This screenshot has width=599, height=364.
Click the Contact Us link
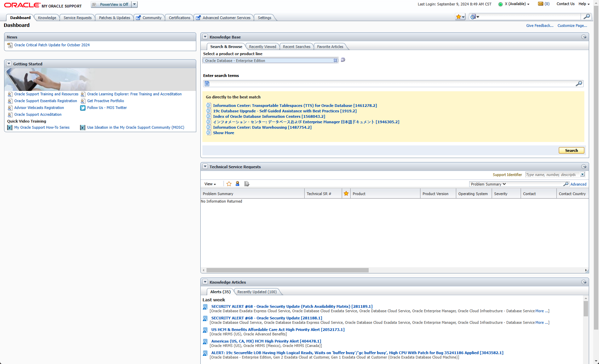coord(566,4)
